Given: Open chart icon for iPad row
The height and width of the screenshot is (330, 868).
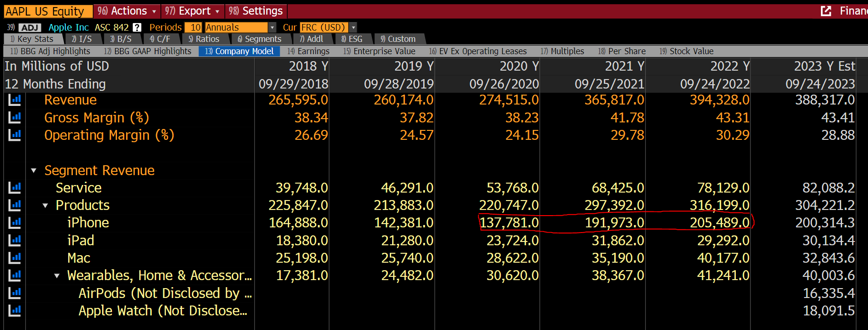Looking at the screenshot, I should [15, 241].
